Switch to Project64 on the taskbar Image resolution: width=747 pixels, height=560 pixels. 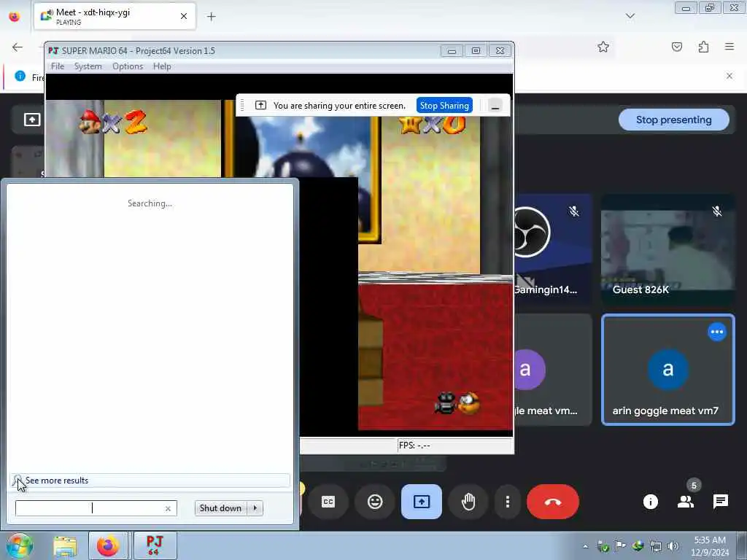click(155, 546)
